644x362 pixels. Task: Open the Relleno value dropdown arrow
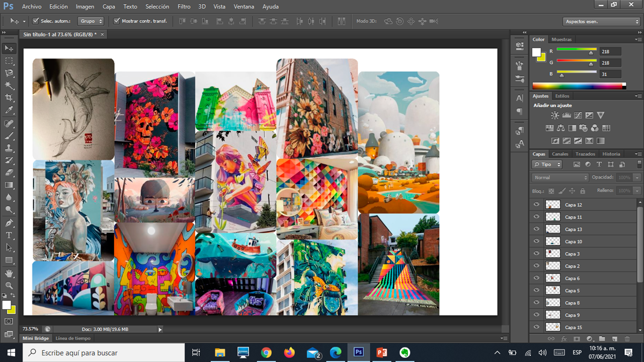pyautogui.click(x=637, y=191)
